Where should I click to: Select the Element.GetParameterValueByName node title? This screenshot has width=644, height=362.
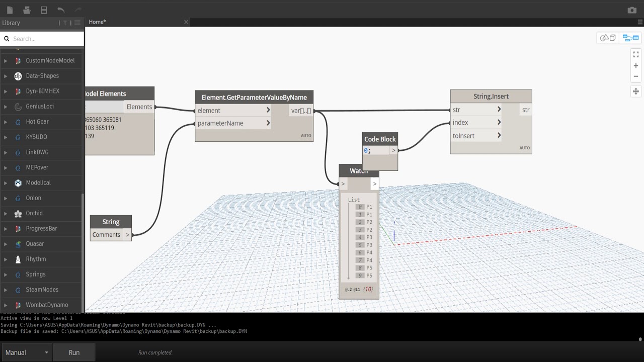point(254,97)
